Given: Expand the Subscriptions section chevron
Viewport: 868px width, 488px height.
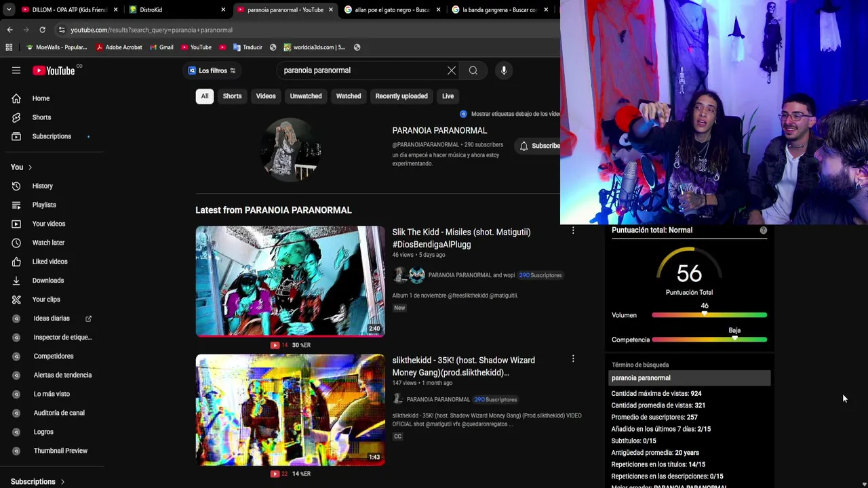Looking at the screenshot, I should coord(62,482).
